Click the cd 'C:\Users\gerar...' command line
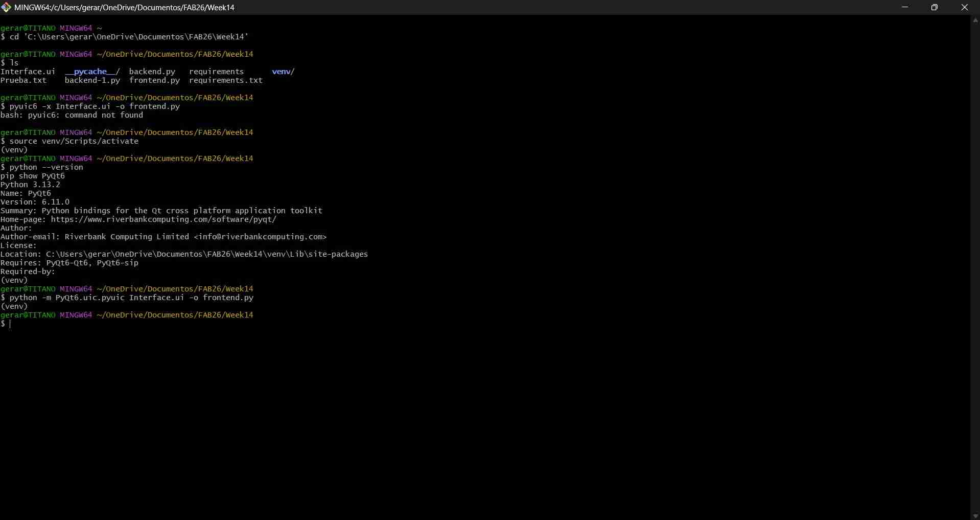980x520 pixels. pyautogui.click(x=125, y=37)
